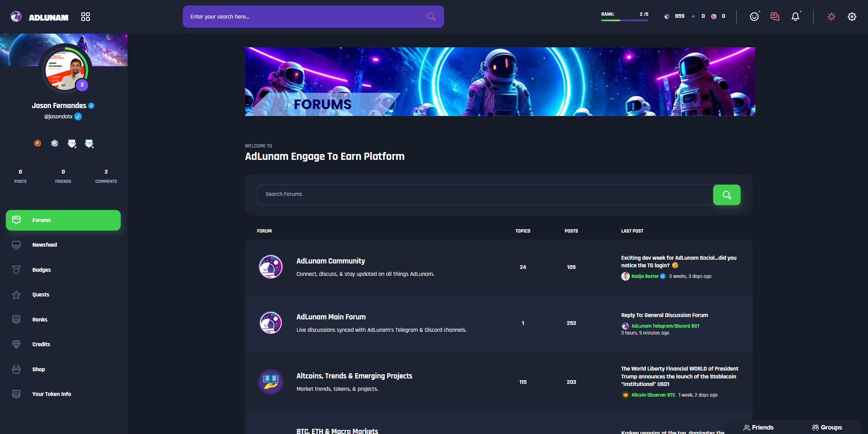Open the AdLunam Main Forum link

[331, 317]
